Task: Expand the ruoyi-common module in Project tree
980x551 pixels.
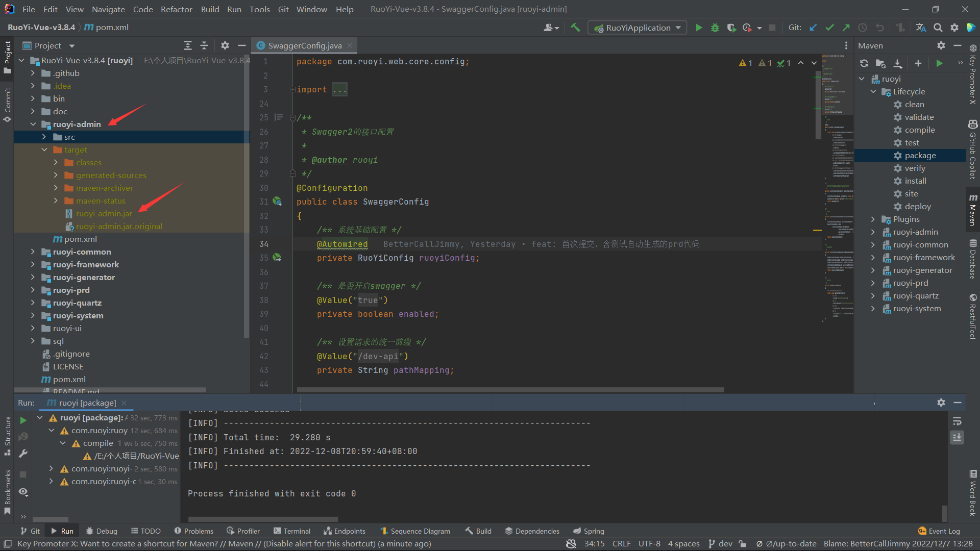Action: point(33,252)
